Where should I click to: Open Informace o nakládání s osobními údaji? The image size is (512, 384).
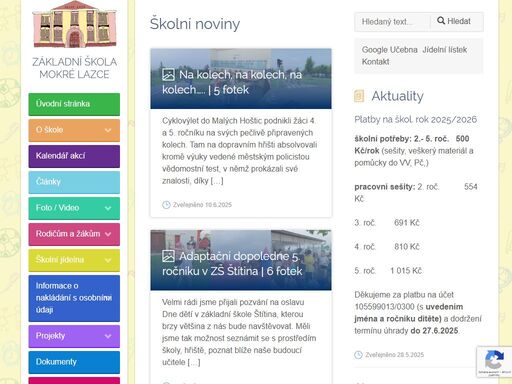(74, 298)
